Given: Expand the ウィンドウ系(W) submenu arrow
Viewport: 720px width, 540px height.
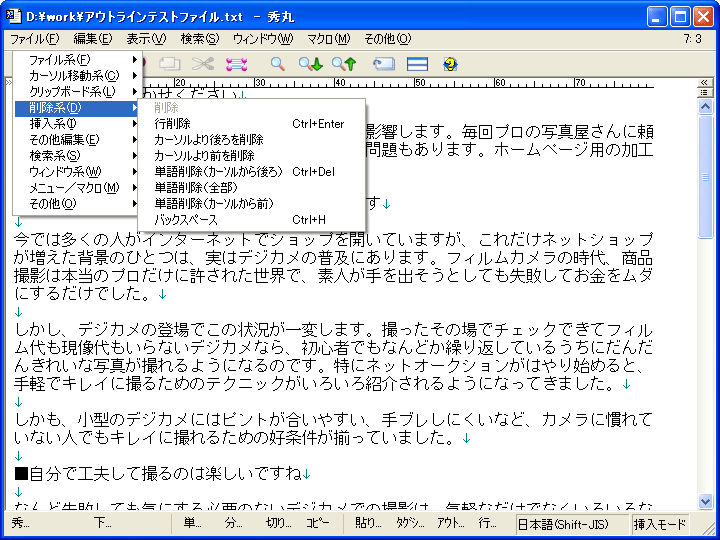Looking at the screenshot, I should pos(135,172).
